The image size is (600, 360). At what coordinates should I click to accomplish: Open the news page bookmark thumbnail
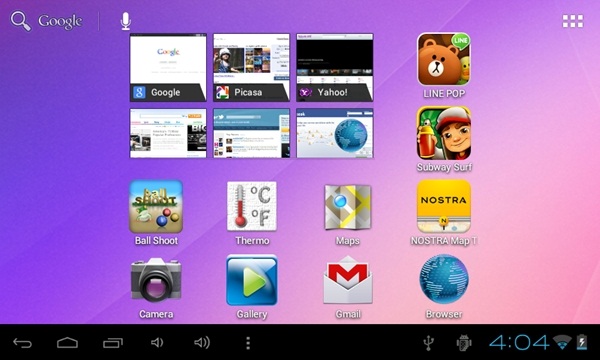168,133
